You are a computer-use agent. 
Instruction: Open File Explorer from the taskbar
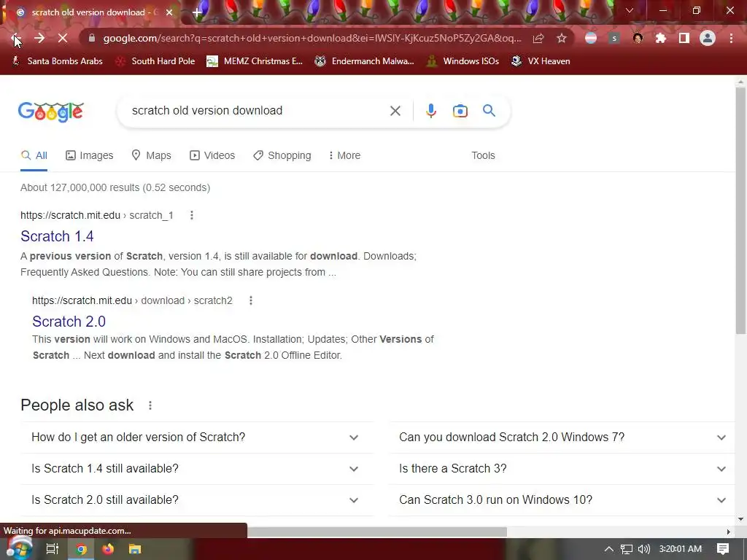click(135, 549)
